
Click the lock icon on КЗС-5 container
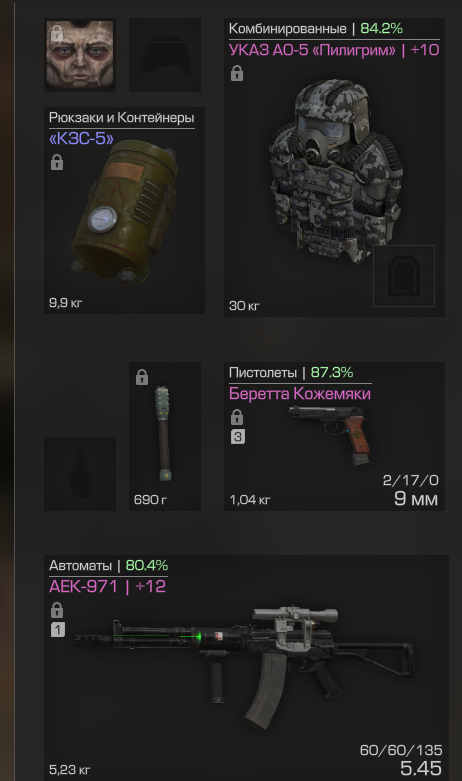[57, 162]
